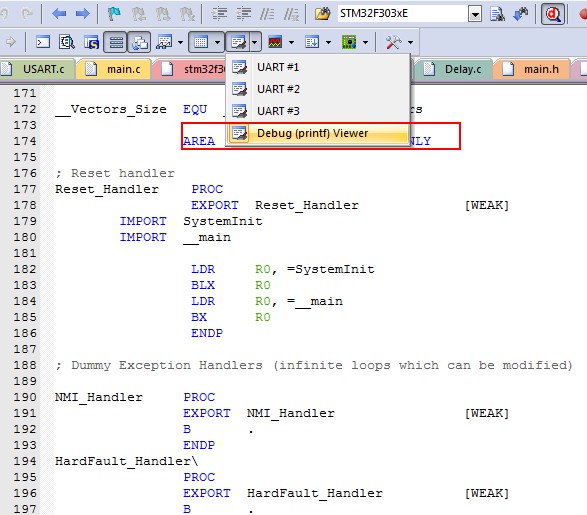
Task: Select UART #1 from the serial menu
Action: [x=318, y=67]
